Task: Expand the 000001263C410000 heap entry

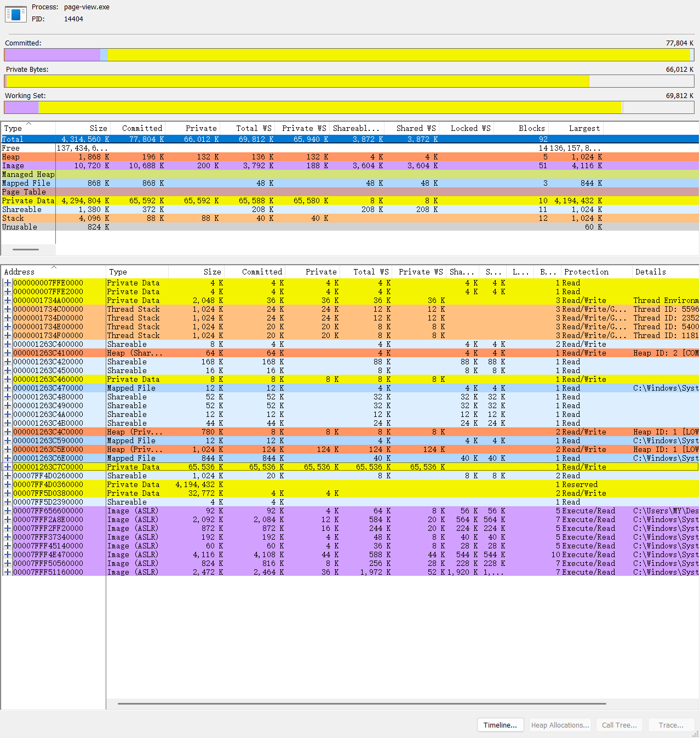Action: coord(8,353)
